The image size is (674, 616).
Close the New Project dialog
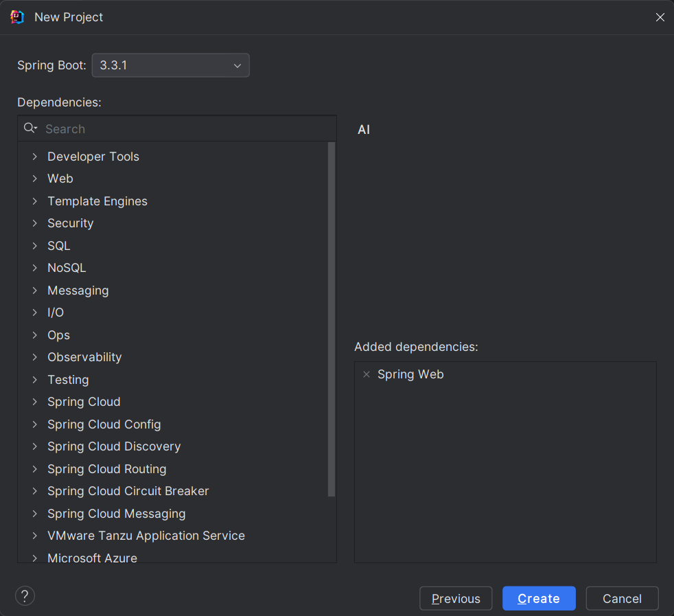click(660, 17)
